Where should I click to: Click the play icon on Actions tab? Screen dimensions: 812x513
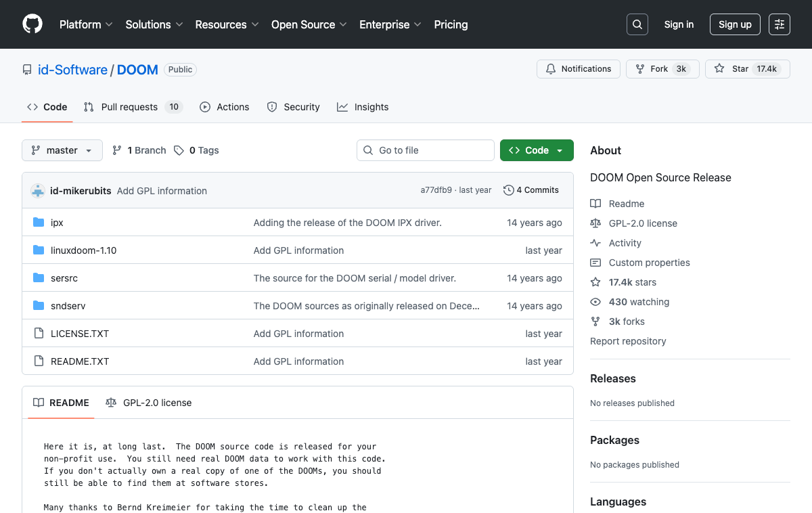(x=205, y=107)
